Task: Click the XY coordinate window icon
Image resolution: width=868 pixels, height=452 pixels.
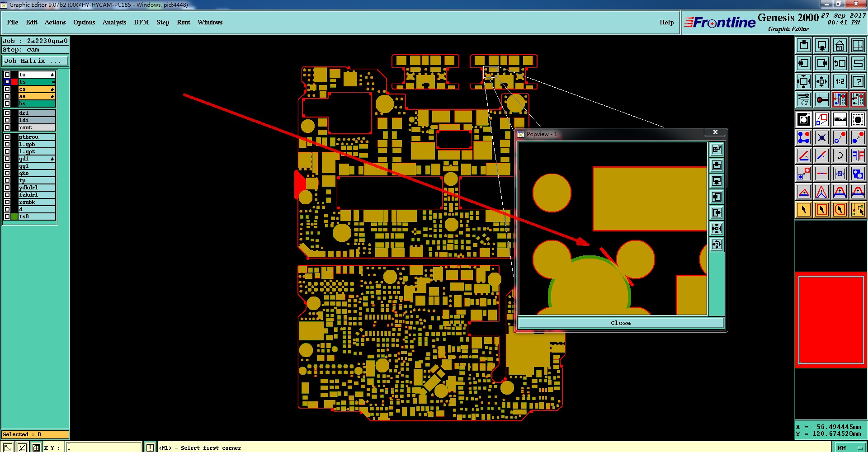Action: click(858, 45)
